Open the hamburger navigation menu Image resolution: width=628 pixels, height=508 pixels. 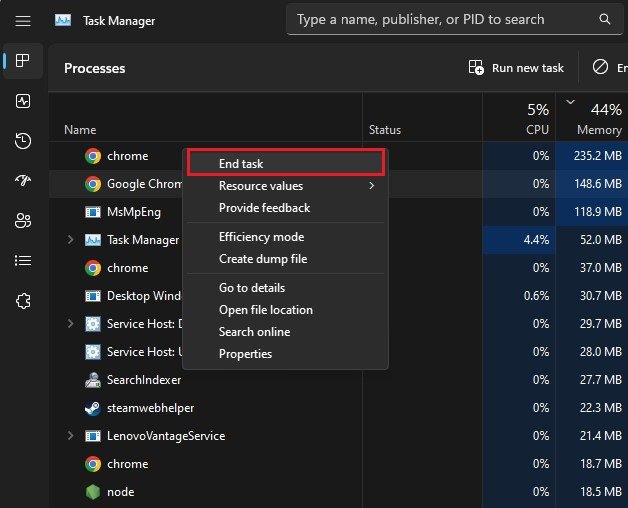pyautogui.click(x=23, y=21)
